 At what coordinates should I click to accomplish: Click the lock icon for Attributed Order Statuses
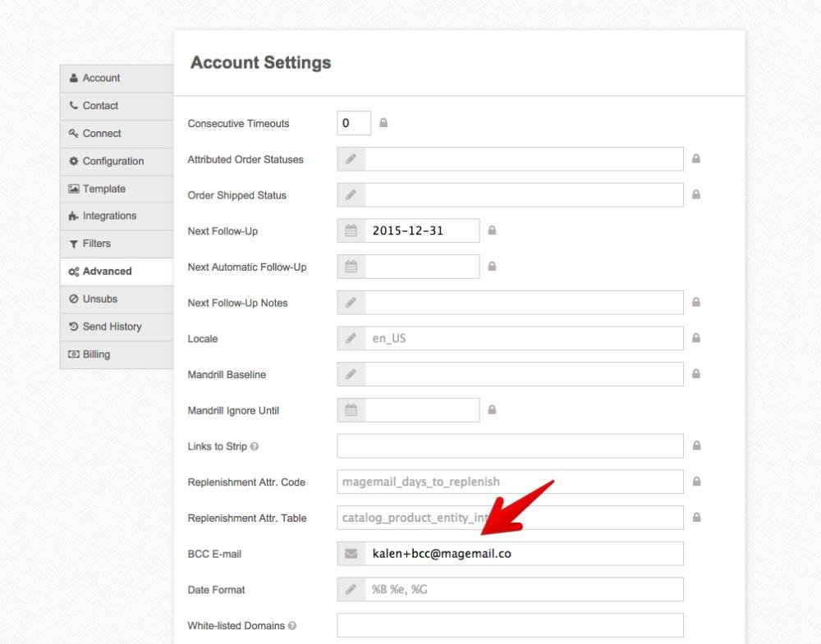pos(696,159)
